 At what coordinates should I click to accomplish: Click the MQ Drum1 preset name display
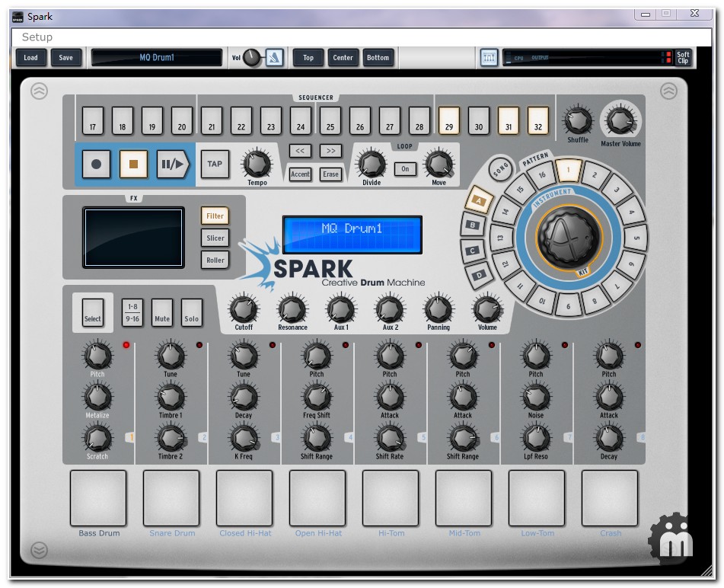(157, 58)
